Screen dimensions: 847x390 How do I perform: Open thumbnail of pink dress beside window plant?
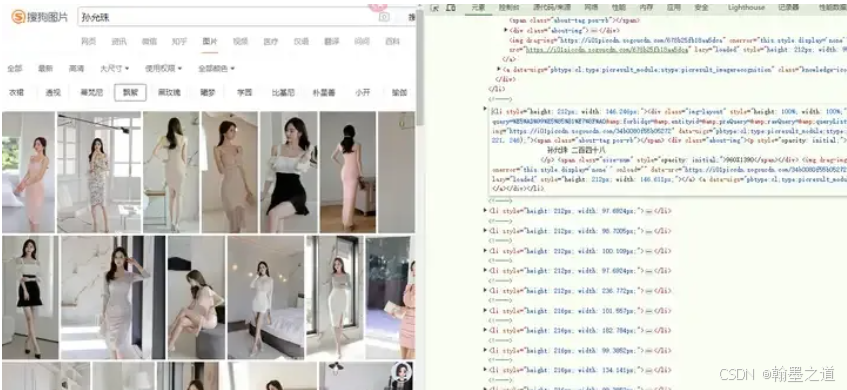tap(28, 172)
